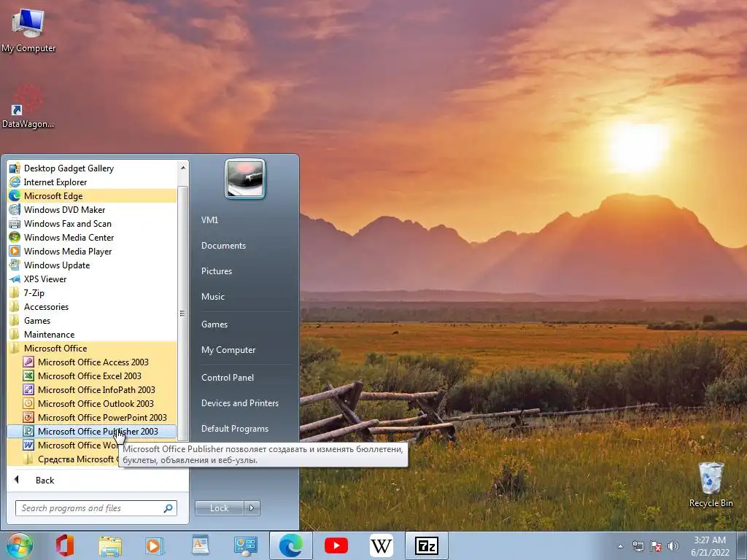Open shutdown options arrow next to Lock
This screenshot has width=747, height=560.
(x=252, y=508)
